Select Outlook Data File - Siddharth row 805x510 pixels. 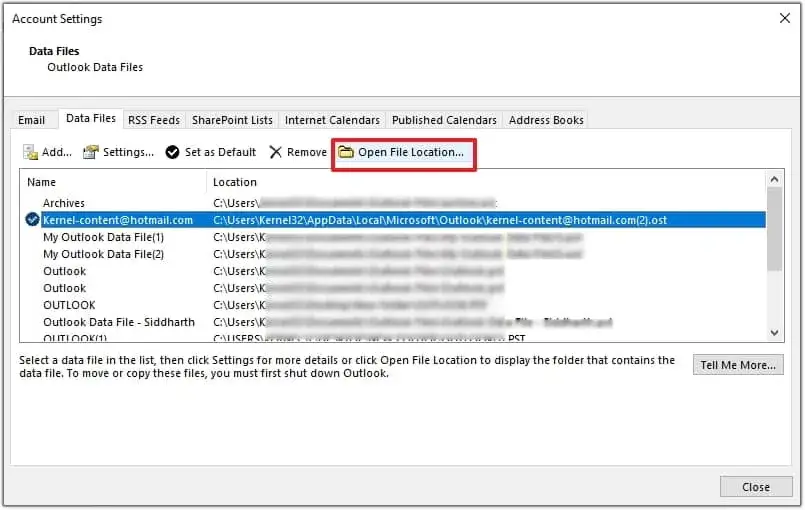pos(393,322)
